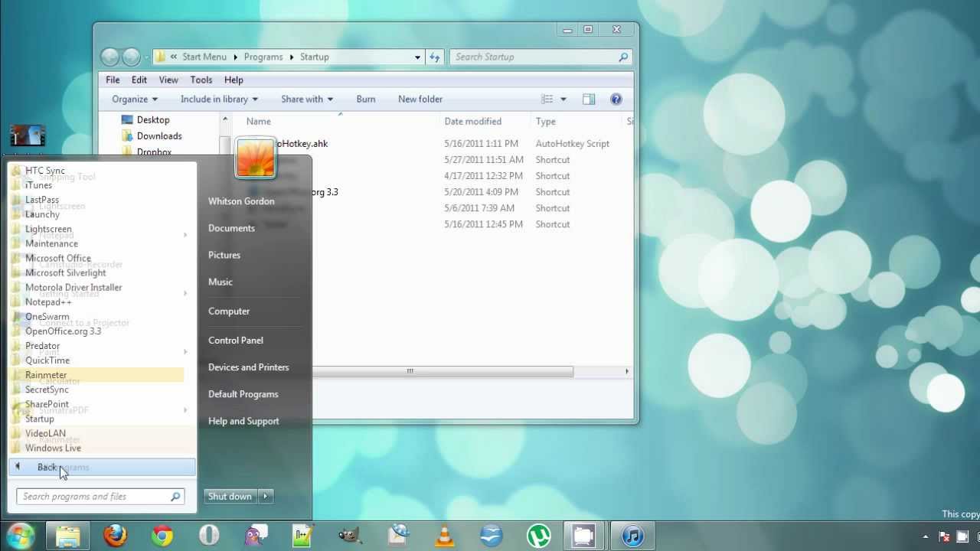The height and width of the screenshot is (551, 980).
Task: Navigate to Programs in the breadcrumb
Action: click(x=263, y=57)
